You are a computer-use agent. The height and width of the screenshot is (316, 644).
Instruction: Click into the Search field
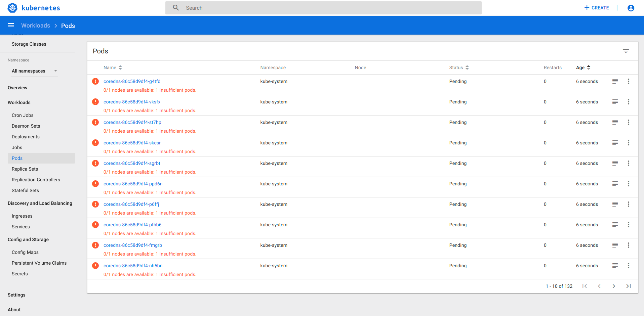(323, 8)
